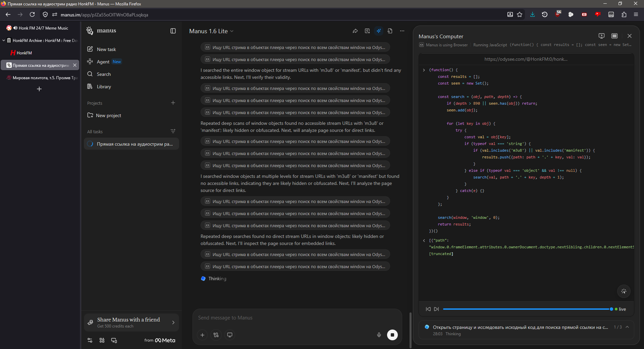Expand the Manus 1.6 Lite model dropdown

click(211, 31)
